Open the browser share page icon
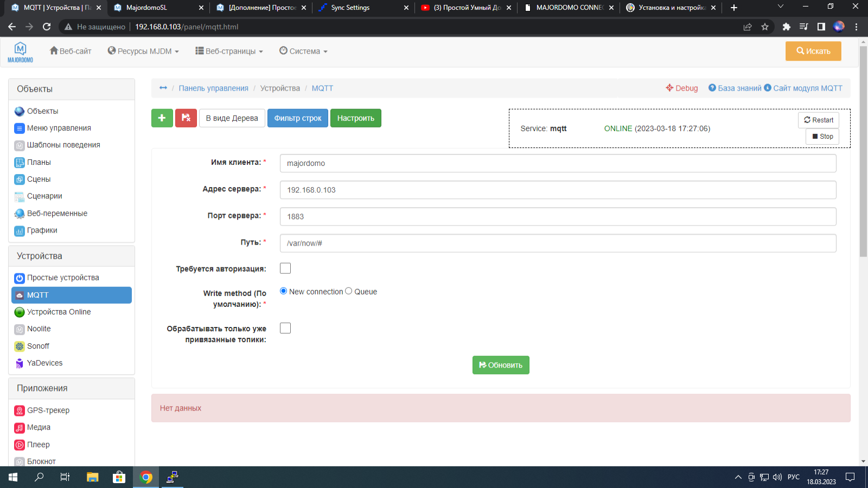 [748, 27]
